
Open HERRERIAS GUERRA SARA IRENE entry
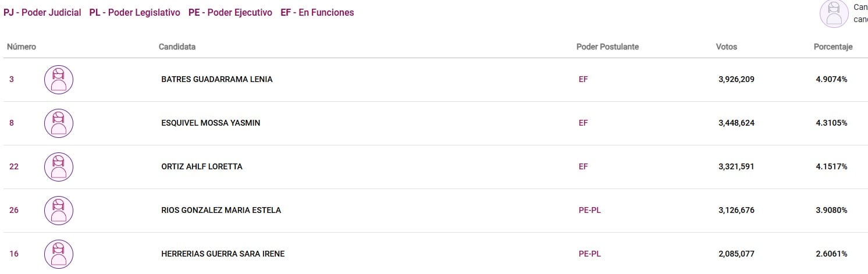pos(223,254)
